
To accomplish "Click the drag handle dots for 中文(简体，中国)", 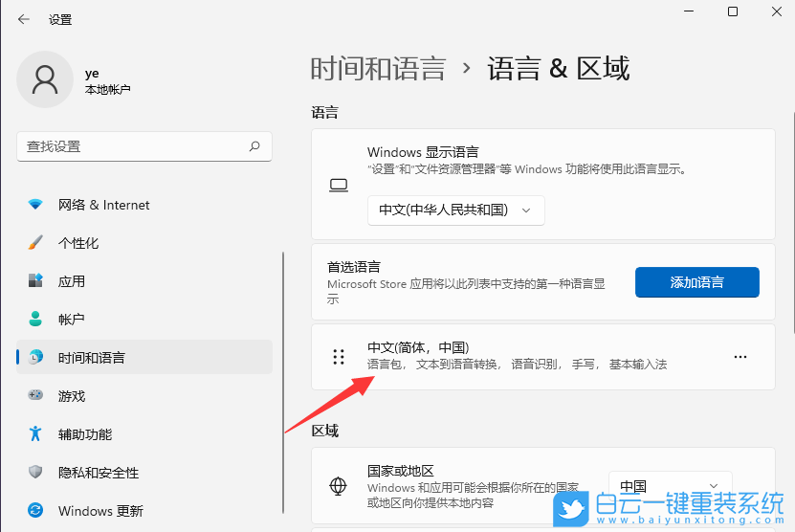I will tap(339, 357).
